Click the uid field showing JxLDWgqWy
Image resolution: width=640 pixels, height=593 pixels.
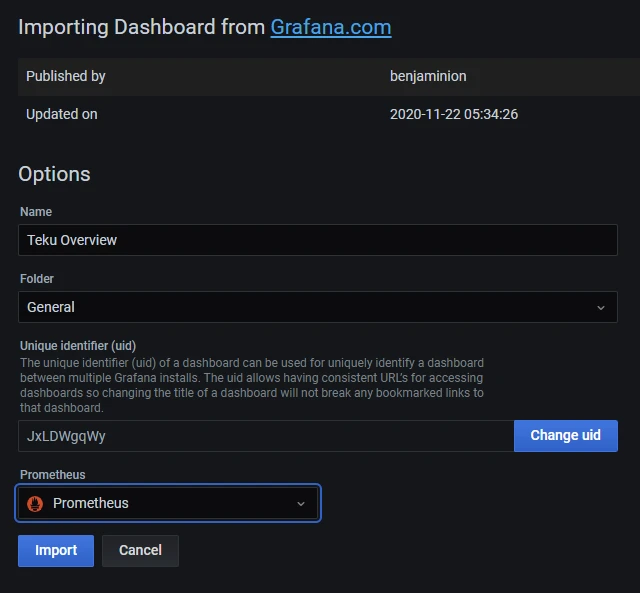point(266,436)
